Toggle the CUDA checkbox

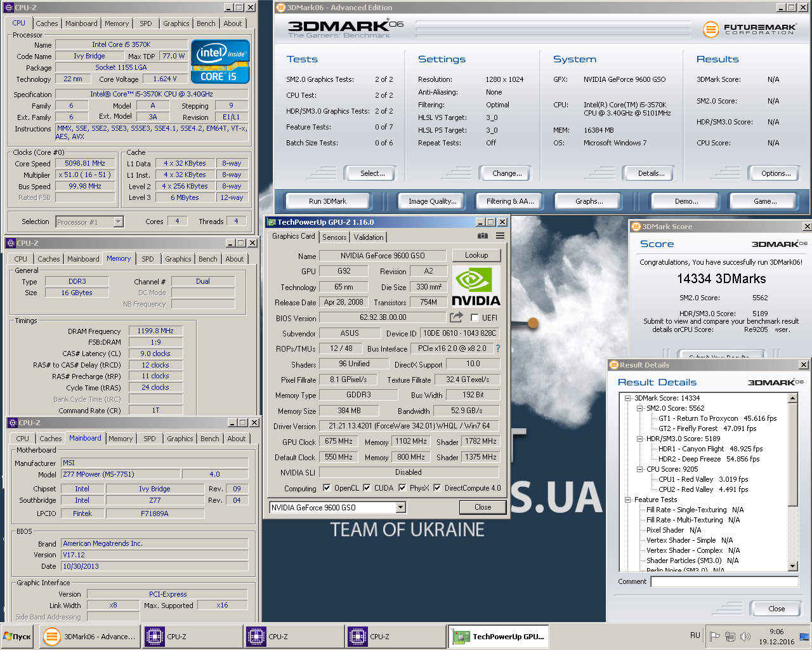pyautogui.click(x=367, y=488)
